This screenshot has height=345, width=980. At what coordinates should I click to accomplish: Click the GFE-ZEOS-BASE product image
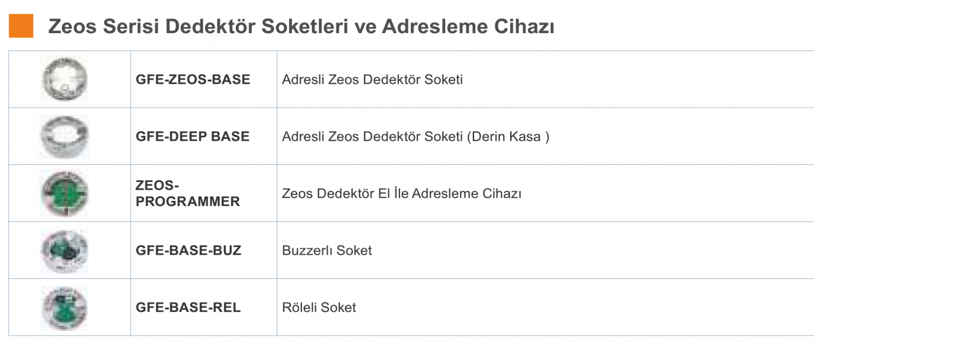pos(65,79)
